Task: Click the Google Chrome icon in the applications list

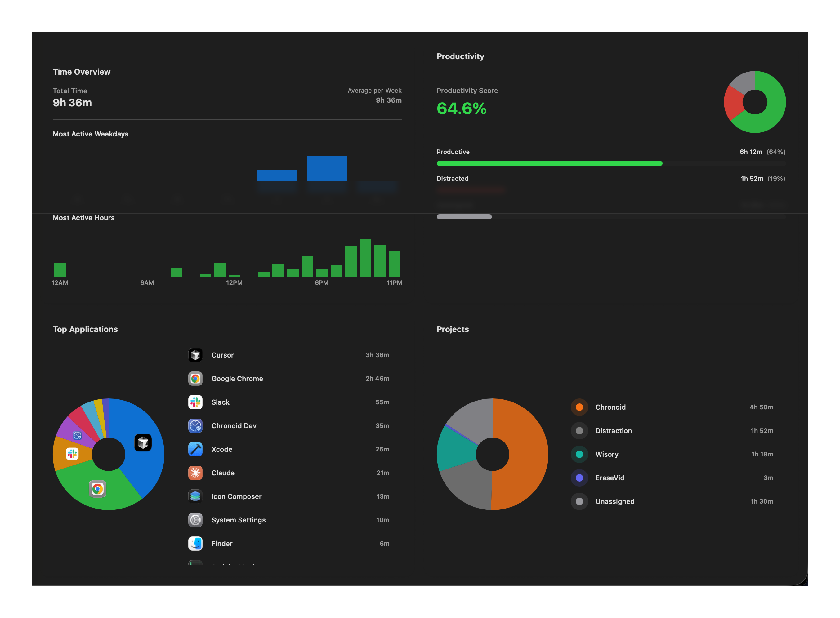Action: pyautogui.click(x=195, y=379)
